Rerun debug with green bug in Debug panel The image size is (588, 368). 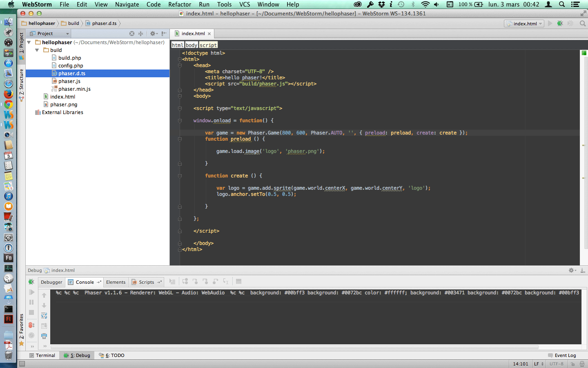31,282
